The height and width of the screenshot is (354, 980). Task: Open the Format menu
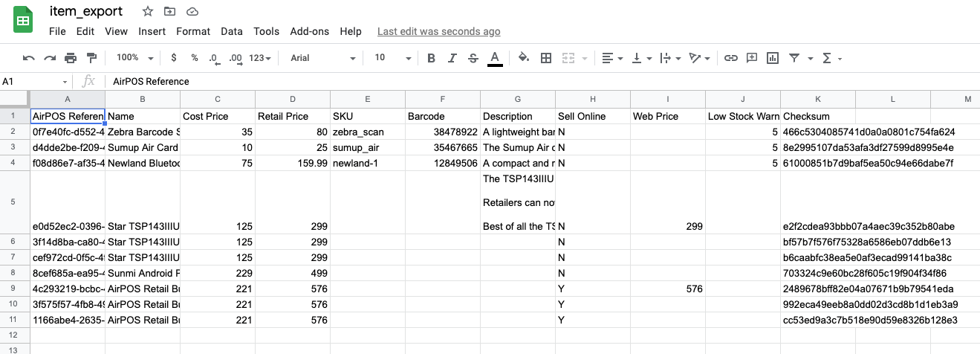[x=193, y=31]
